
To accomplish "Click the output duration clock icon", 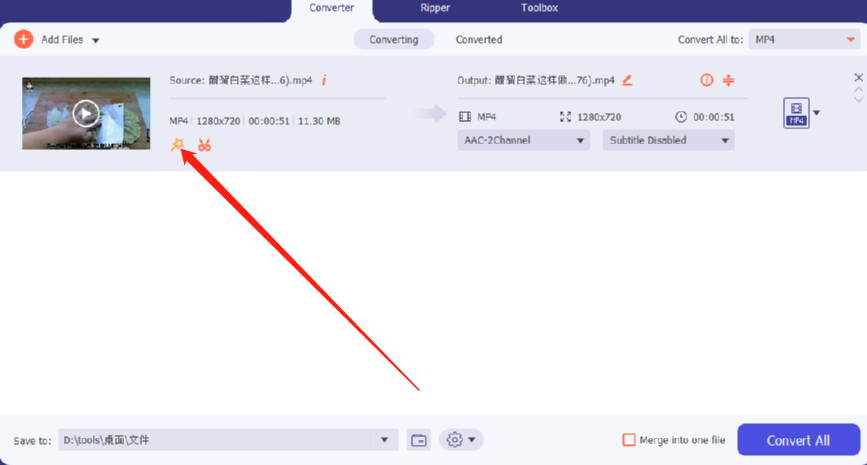I will click(x=681, y=117).
